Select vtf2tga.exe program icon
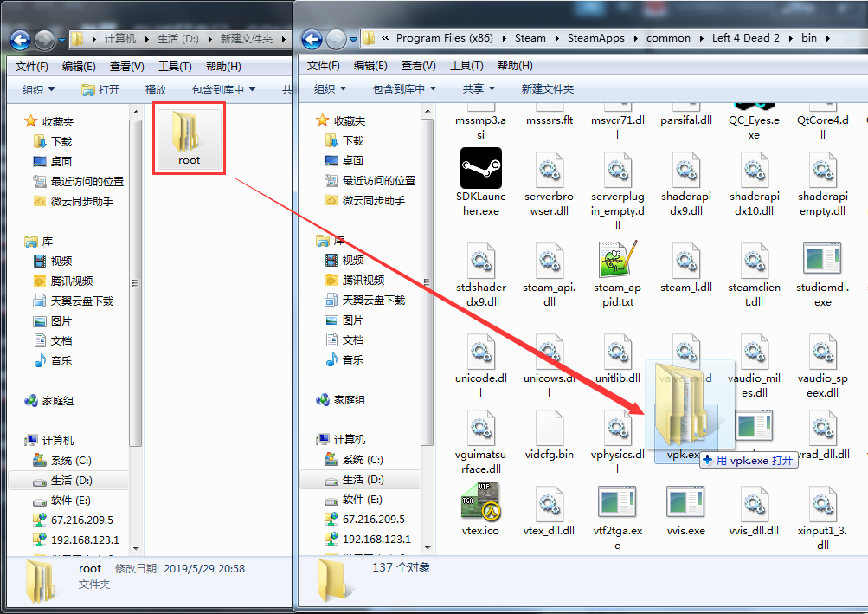Screen dimensions: 868x614 pyautogui.click(x=618, y=502)
